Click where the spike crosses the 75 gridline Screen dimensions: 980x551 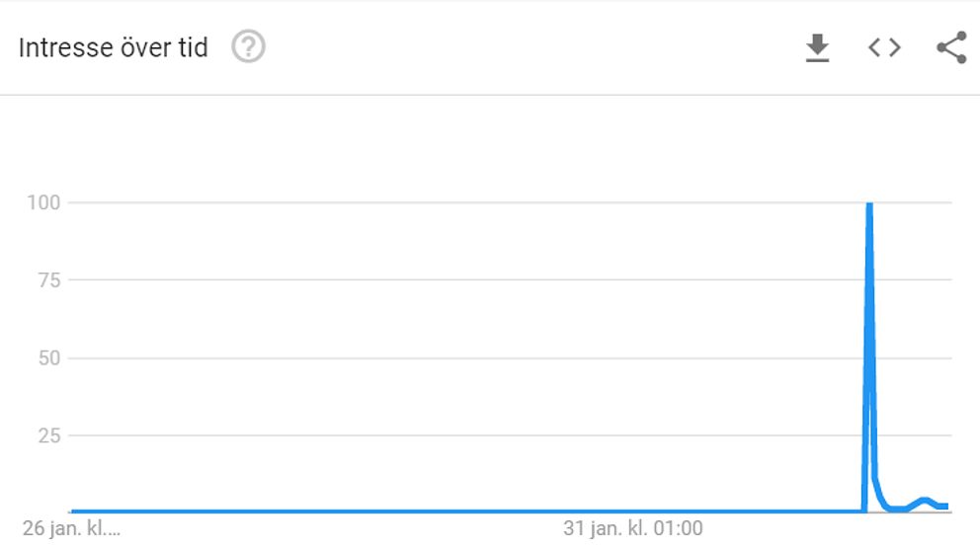point(869,279)
